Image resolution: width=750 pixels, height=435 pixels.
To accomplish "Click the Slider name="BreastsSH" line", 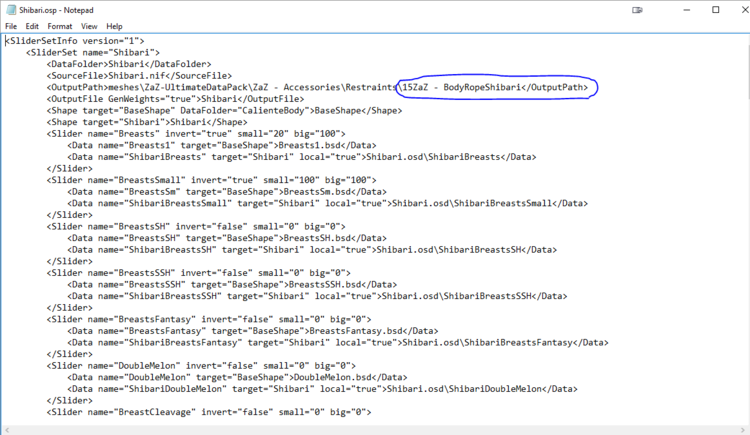I will point(196,226).
